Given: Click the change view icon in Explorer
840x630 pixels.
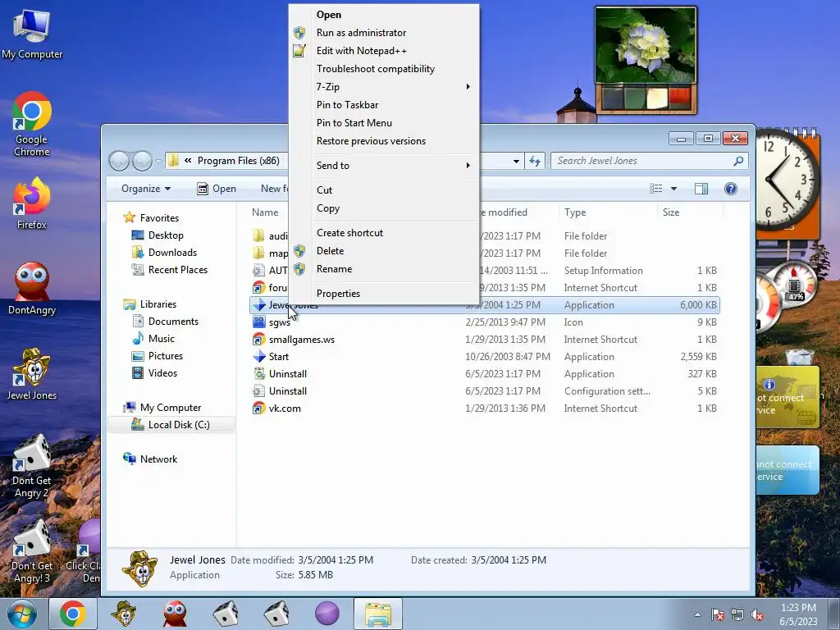Looking at the screenshot, I should (x=655, y=189).
